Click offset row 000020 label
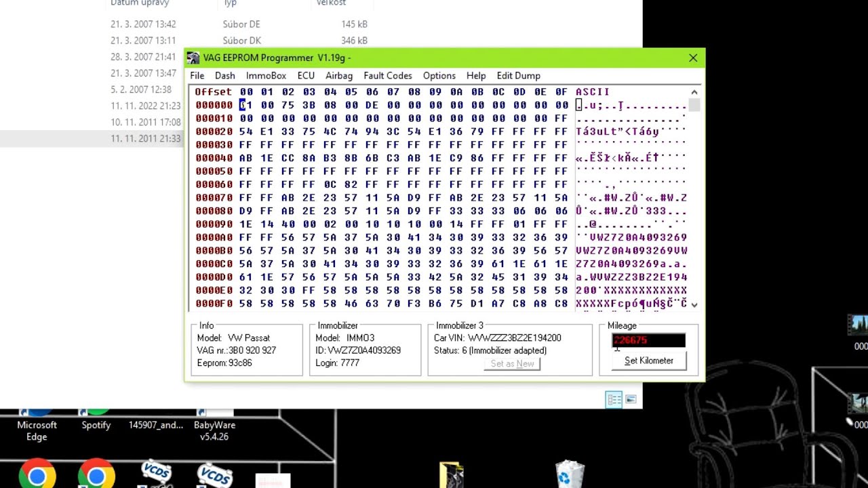The height and width of the screenshot is (488, 868). 214,131
